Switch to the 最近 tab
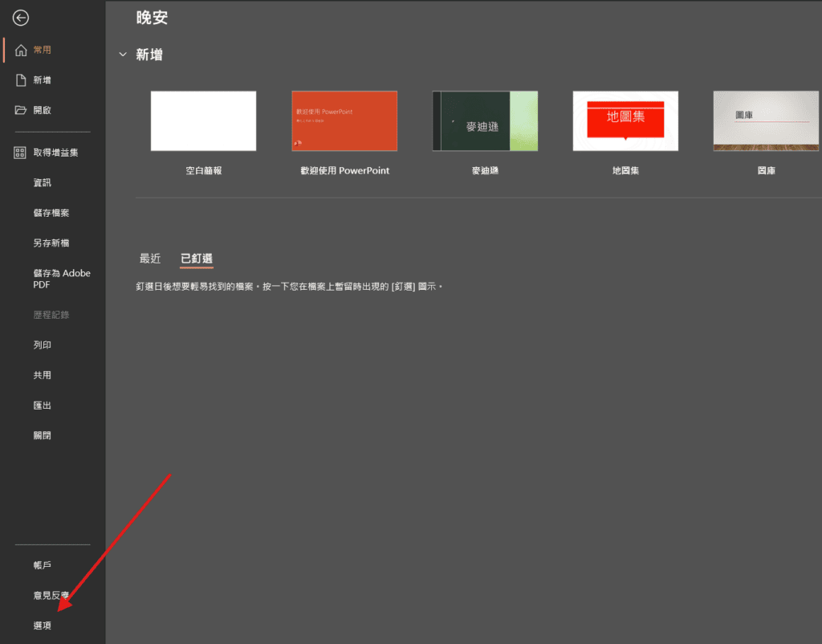Image resolution: width=822 pixels, height=644 pixels. coord(150,259)
